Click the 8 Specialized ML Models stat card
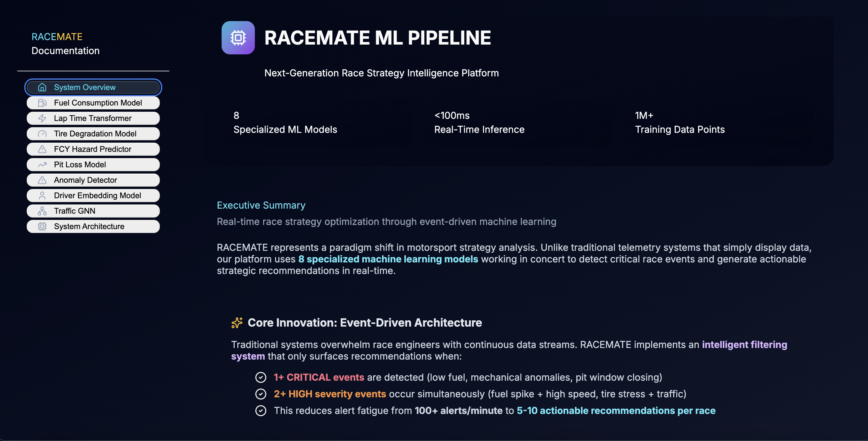Viewport: 868px width, 441px height. pos(285,122)
